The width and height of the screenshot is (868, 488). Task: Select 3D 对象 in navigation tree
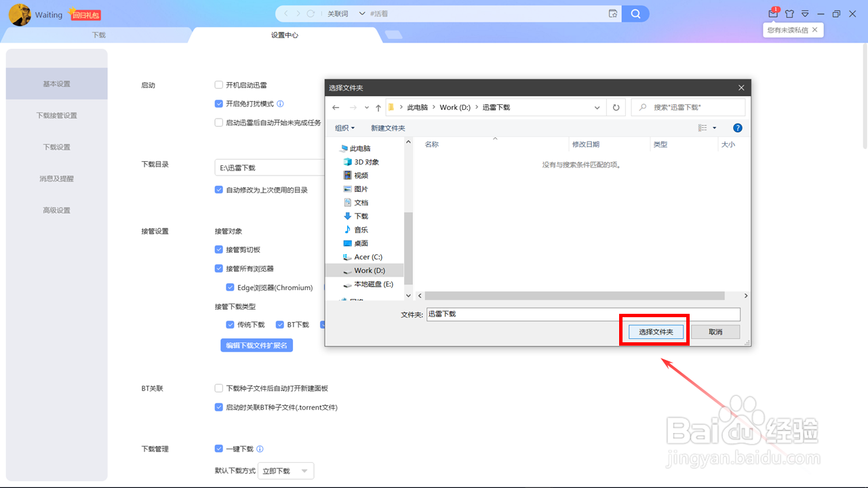(367, 162)
